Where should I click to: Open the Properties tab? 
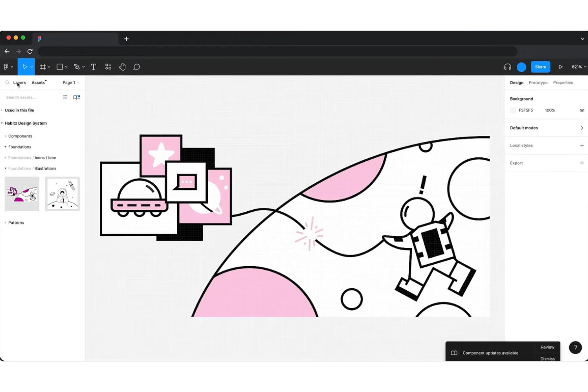click(x=563, y=83)
